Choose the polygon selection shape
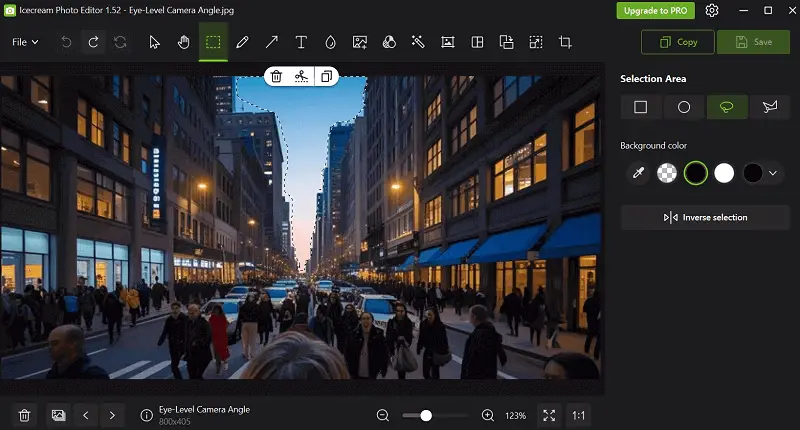800x430 pixels. tap(770, 107)
